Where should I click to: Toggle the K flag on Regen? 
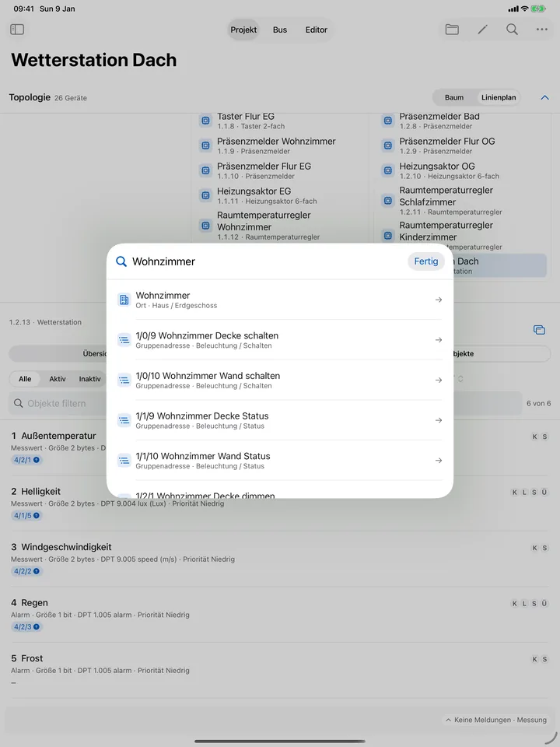(x=514, y=604)
